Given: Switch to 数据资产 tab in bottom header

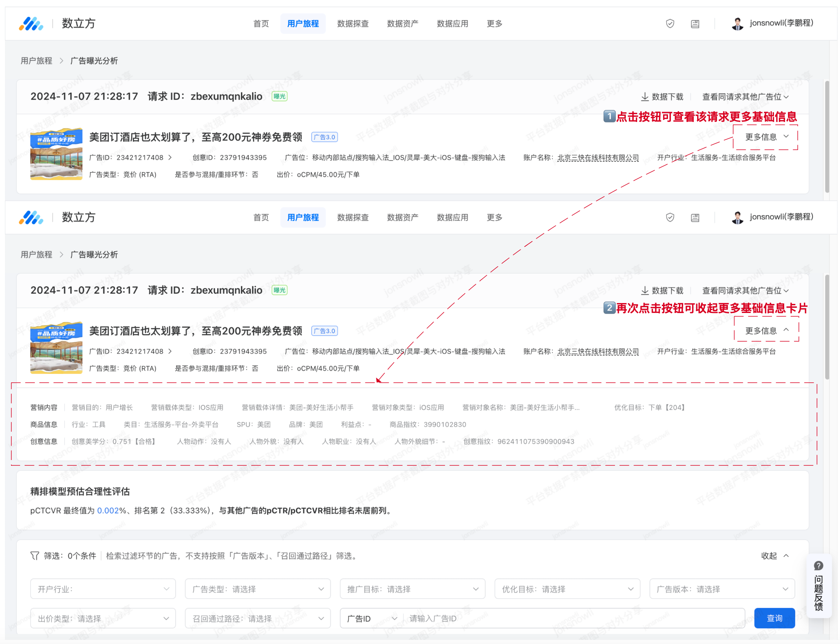Looking at the screenshot, I should pos(402,217).
